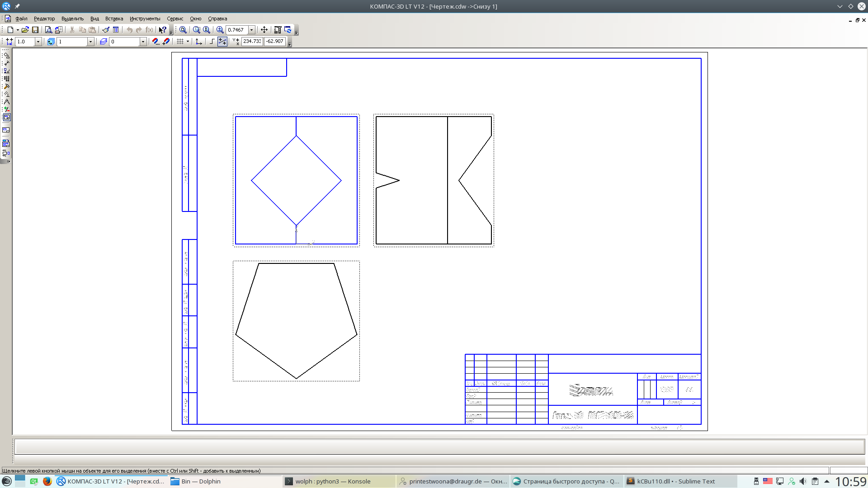Expand the view number 1 dropdown

click(90, 42)
